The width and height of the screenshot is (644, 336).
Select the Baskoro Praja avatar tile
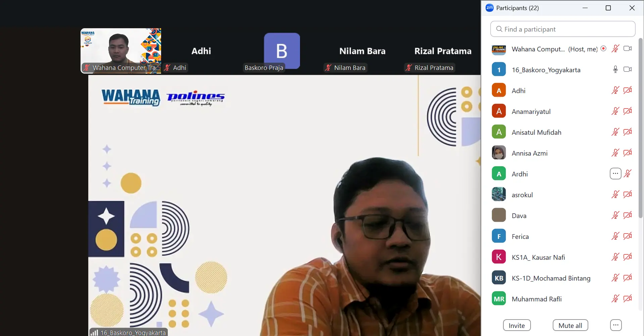pos(282,51)
